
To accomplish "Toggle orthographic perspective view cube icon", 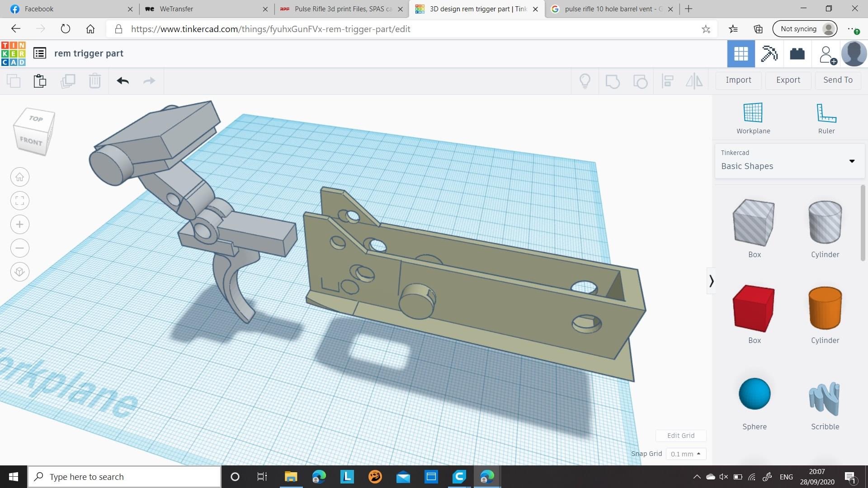I will pos(19,272).
